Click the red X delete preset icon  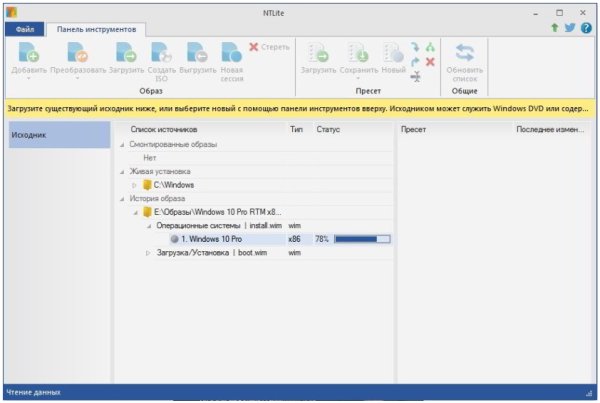[x=430, y=62]
